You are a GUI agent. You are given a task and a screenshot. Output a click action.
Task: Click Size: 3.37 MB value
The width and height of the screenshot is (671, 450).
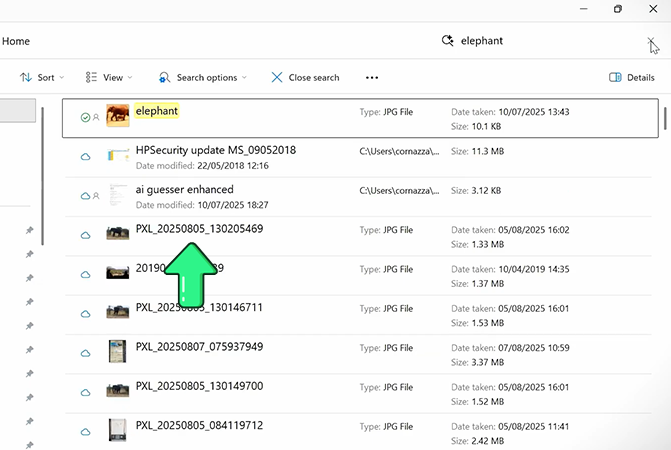[x=478, y=362]
